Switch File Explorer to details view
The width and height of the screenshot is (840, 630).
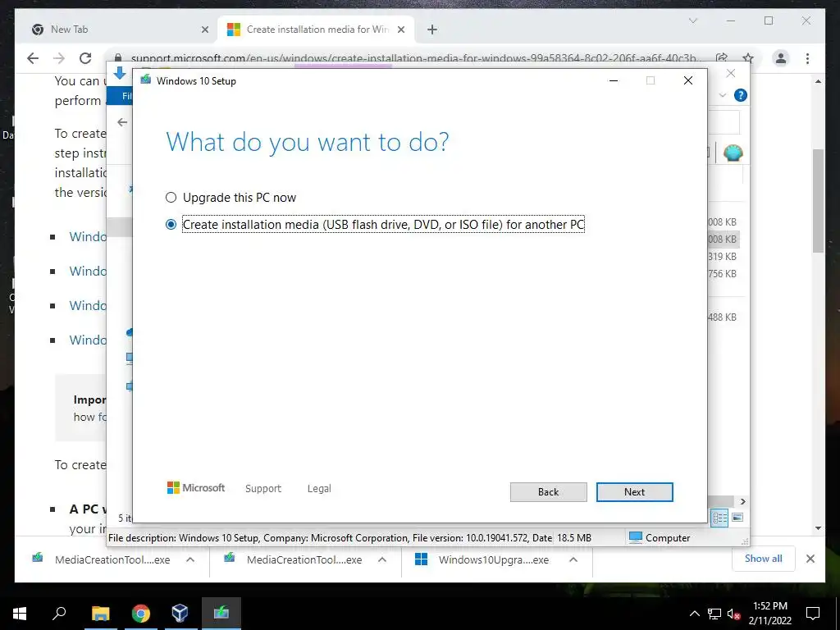point(719,518)
